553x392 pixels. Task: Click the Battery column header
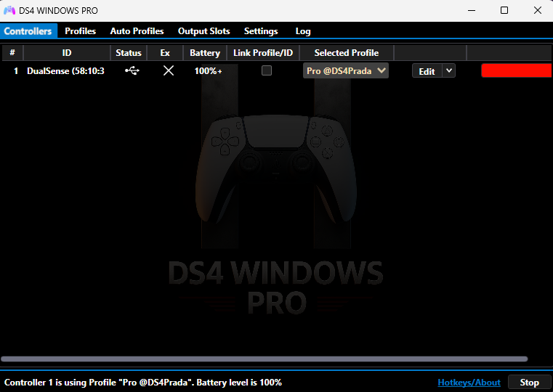205,53
